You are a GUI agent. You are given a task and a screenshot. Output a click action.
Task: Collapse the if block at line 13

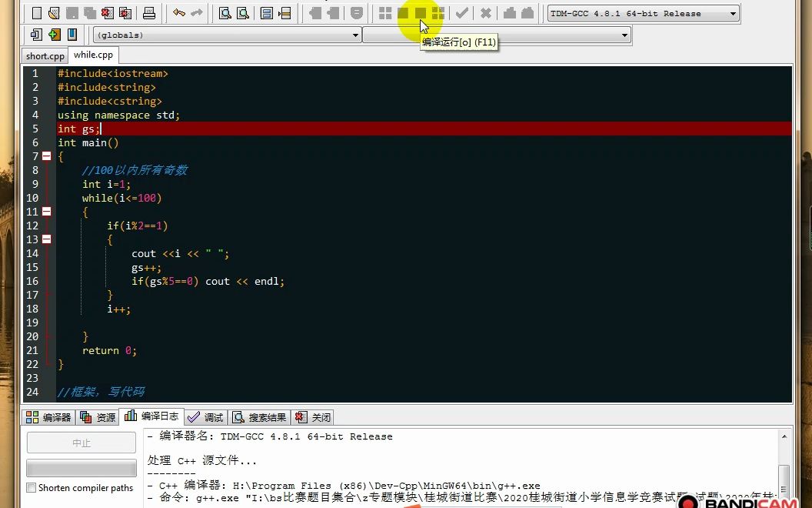tap(47, 239)
